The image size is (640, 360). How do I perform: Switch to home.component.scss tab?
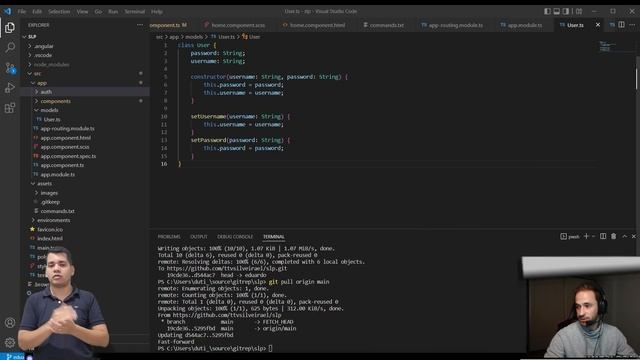(235, 25)
